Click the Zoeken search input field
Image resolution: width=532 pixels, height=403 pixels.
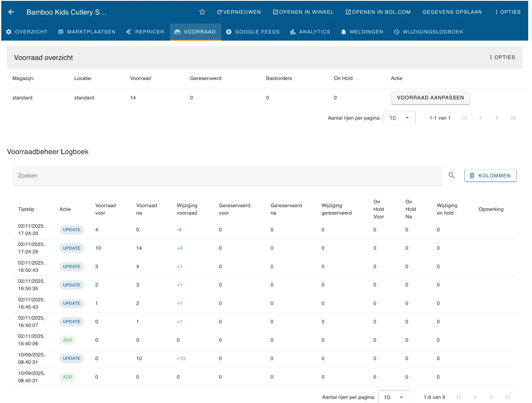click(x=227, y=176)
